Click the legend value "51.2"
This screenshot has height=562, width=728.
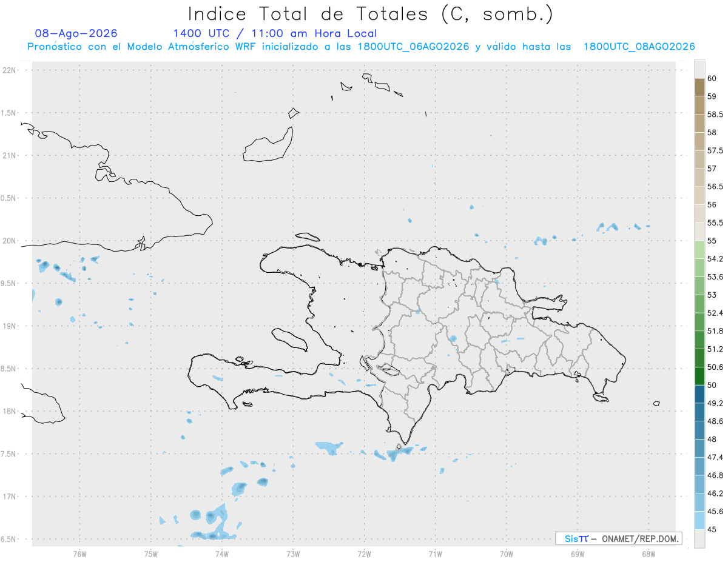715,349
